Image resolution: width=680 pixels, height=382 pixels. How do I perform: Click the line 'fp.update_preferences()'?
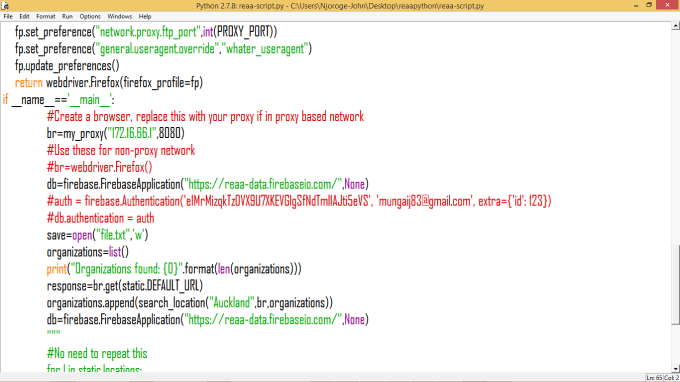pos(67,66)
